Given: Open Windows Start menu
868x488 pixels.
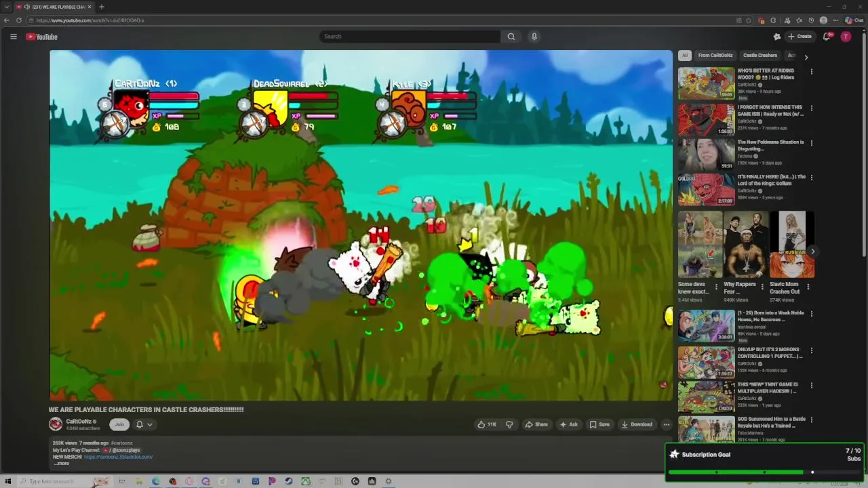Looking at the screenshot, I should pyautogui.click(x=8, y=481).
